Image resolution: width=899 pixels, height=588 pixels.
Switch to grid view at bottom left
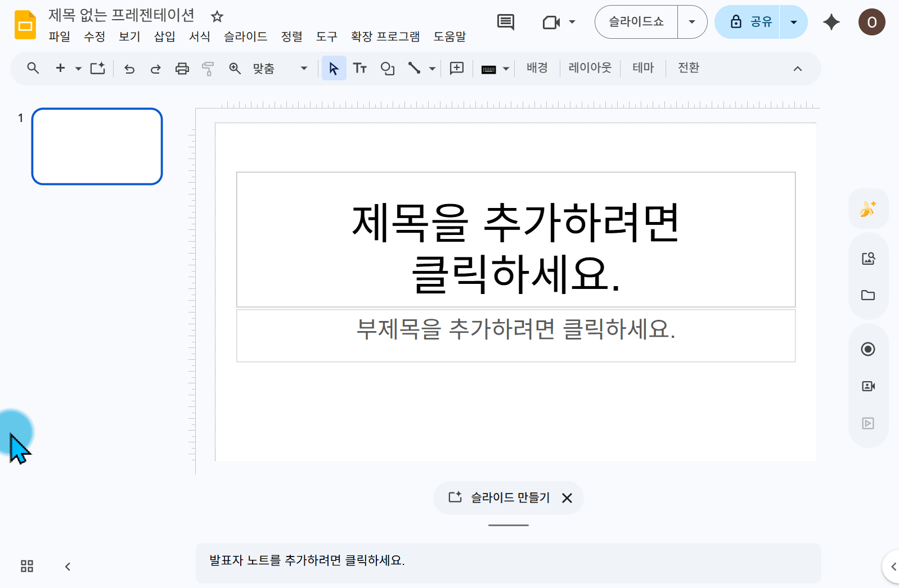27,566
